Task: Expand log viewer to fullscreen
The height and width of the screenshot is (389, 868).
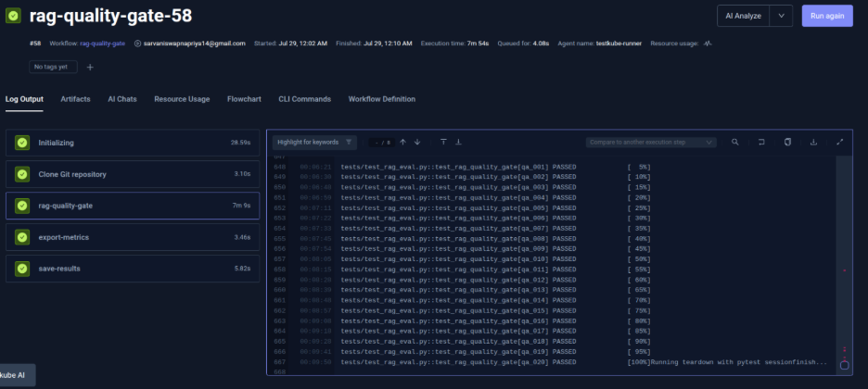Action: 840,142
